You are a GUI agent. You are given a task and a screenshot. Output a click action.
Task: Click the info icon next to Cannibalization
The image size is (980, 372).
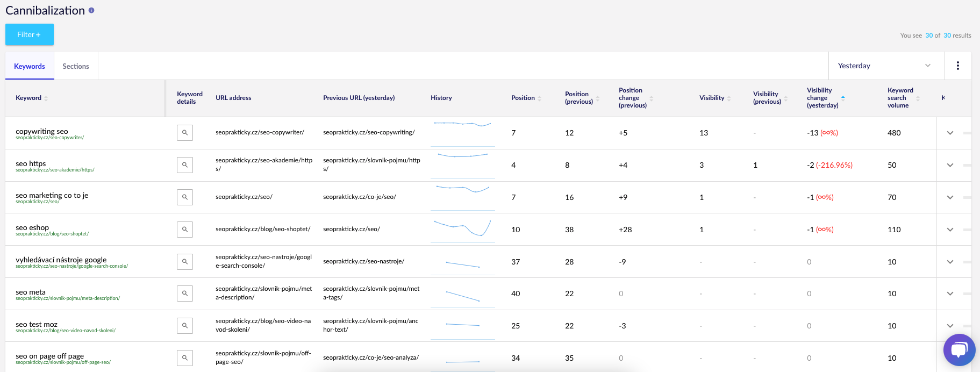pyautogui.click(x=91, y=10)
